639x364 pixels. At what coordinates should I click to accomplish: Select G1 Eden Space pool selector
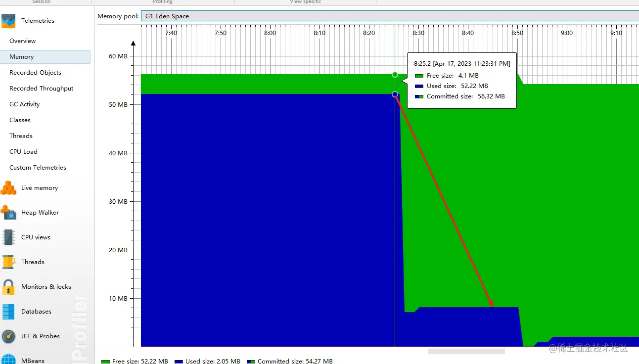[166, 16]
